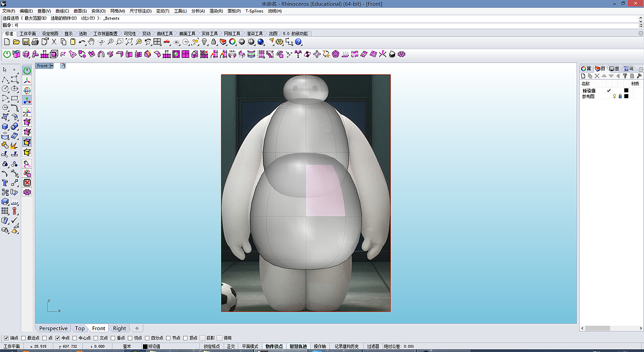644x352 pixels.
Task: Enable the 中心点 osnap checkbox
Action: pos(75,338)
